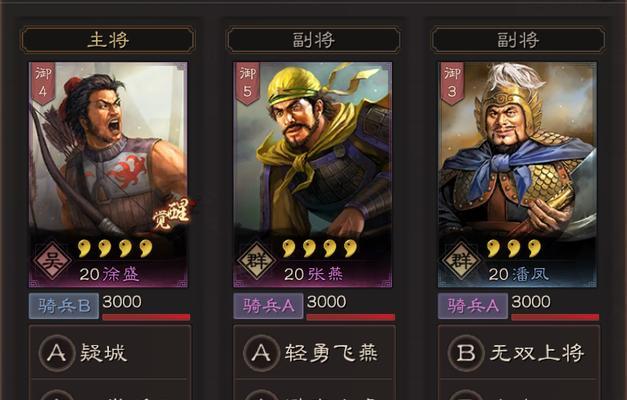Click the B grade circle beside 无双上将
The width and height of the screenshot is (627, 400).
466,353
